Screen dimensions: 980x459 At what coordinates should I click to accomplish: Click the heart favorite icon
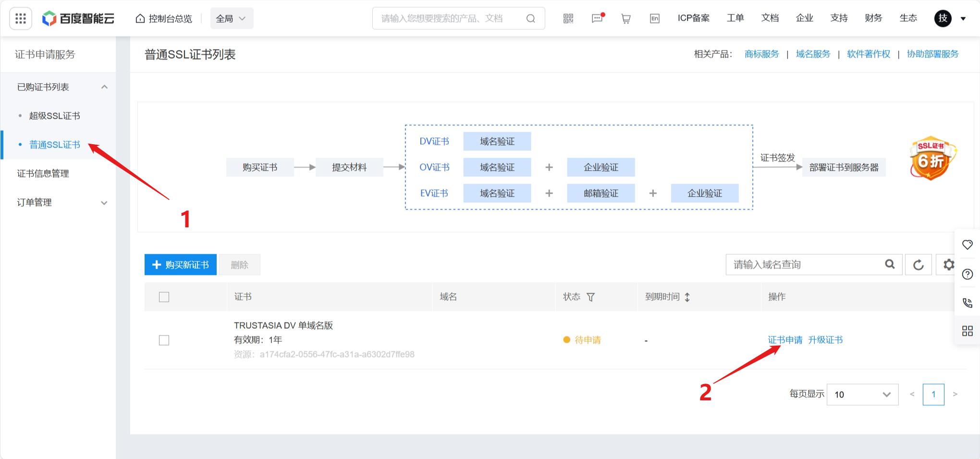point(968,245)
